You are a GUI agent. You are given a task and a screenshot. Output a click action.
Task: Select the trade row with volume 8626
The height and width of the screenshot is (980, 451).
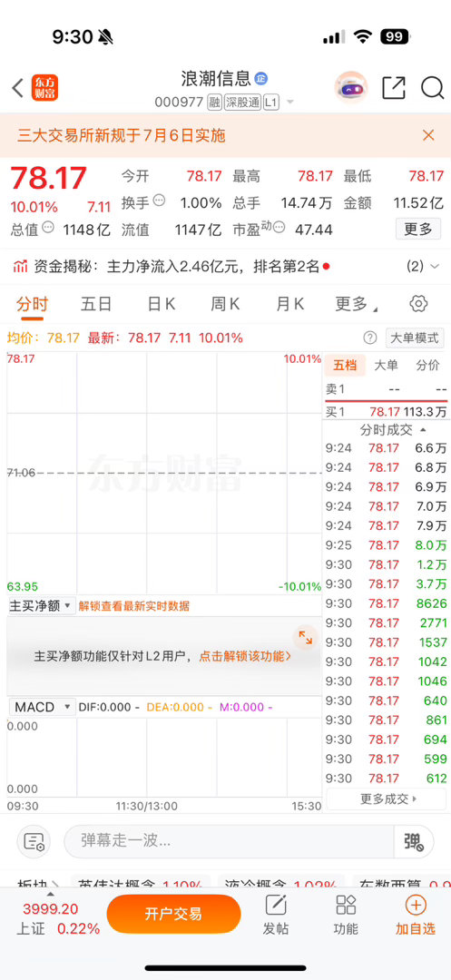[x=386, y=603]
